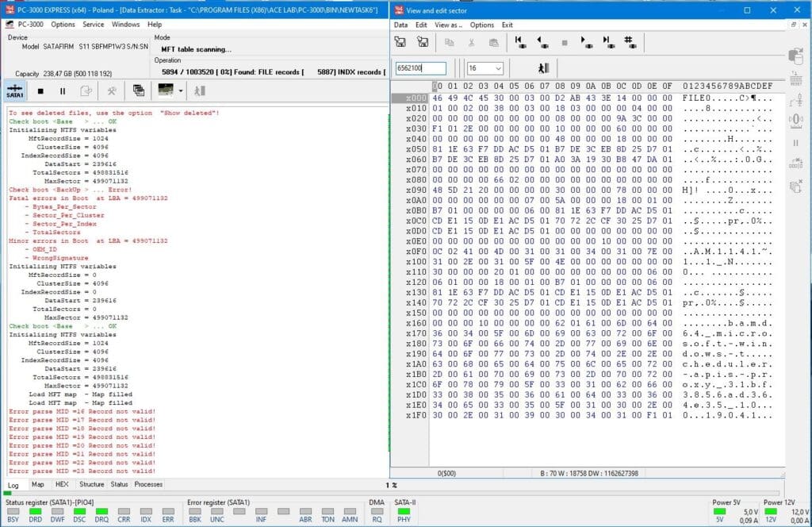This screenshot has width=812, height=527.
Task: Expand the dropdown arrow beside the image icon
Action: click(x=182, y=90)
